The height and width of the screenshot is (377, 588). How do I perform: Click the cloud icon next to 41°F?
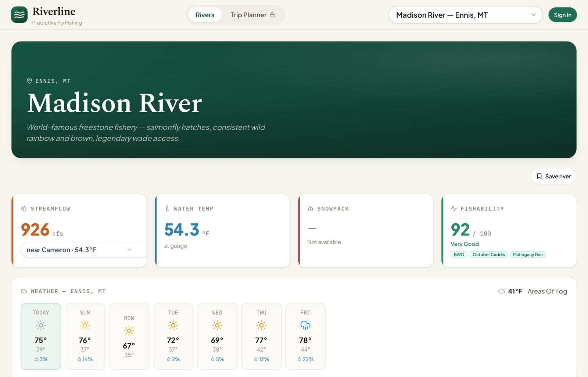tap(501, 291)
